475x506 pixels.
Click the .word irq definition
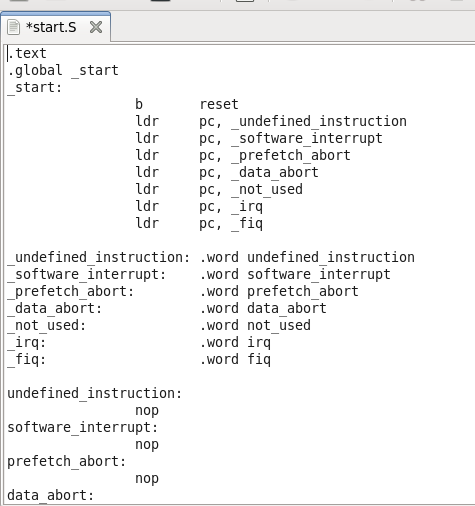pyautogui.click(x=235, y=342)
